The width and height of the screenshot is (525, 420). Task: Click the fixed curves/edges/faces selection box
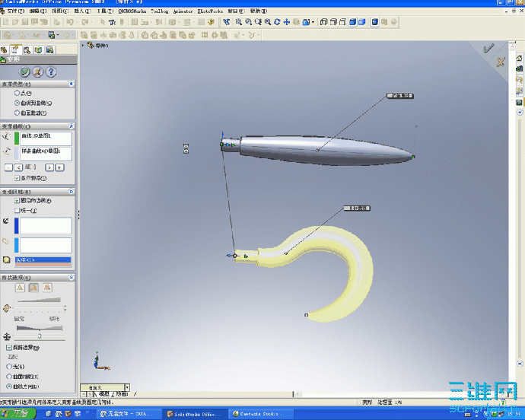coord(46,225)
